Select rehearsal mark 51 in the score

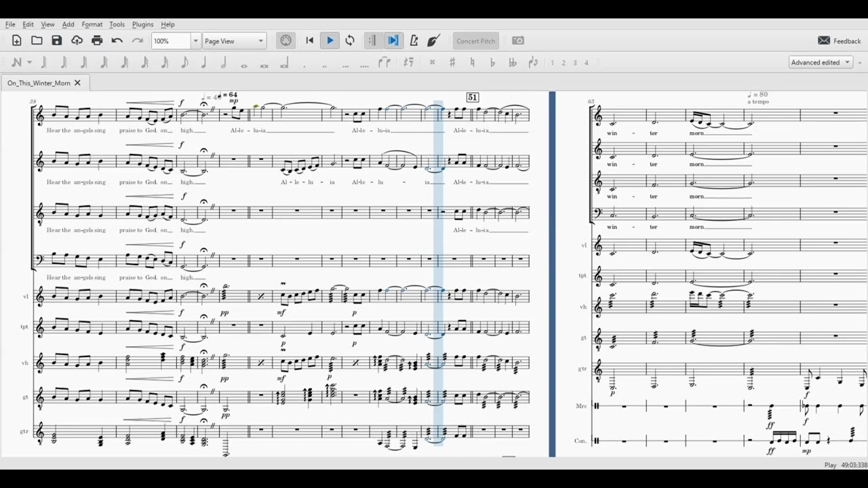tap(473, 98)
